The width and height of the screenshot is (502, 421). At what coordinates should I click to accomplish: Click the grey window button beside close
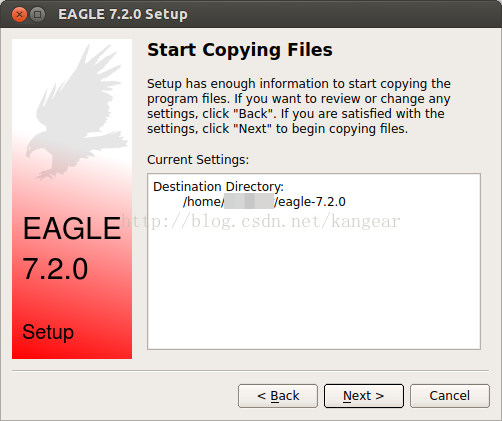click(38, 15)
